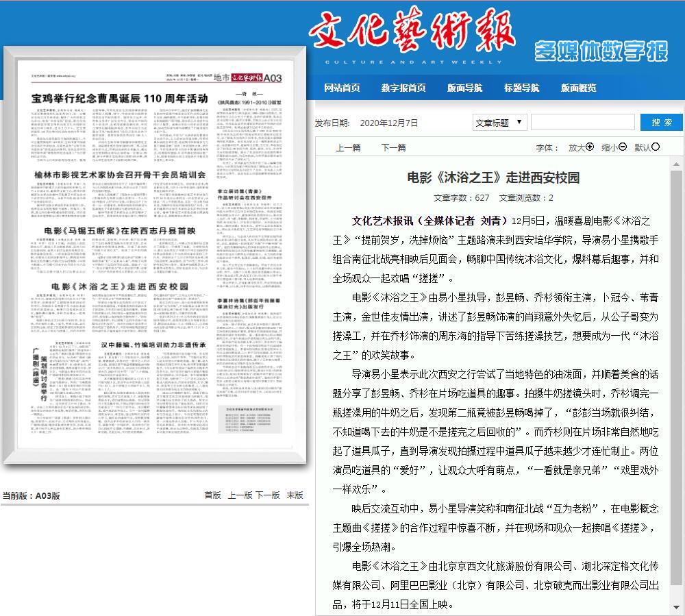Click the 宝鸡举行纪念曹禺诞辰 headline in page thumbnail

point(120,99)
